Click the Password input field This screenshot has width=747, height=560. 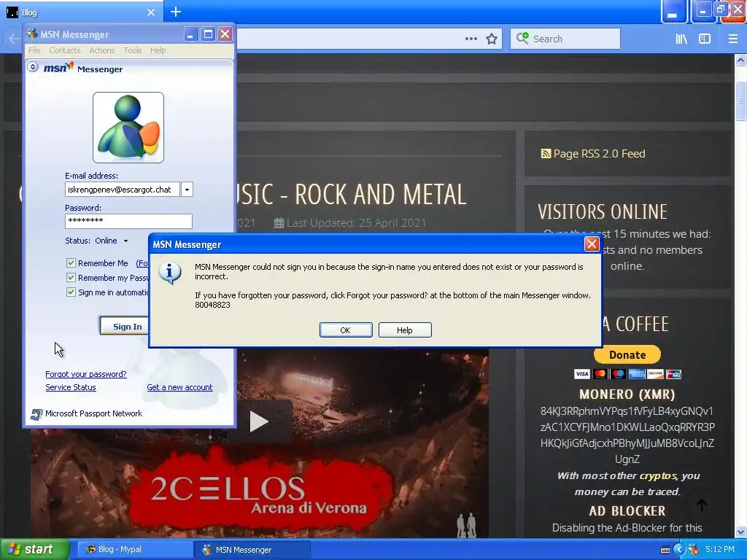128,221
